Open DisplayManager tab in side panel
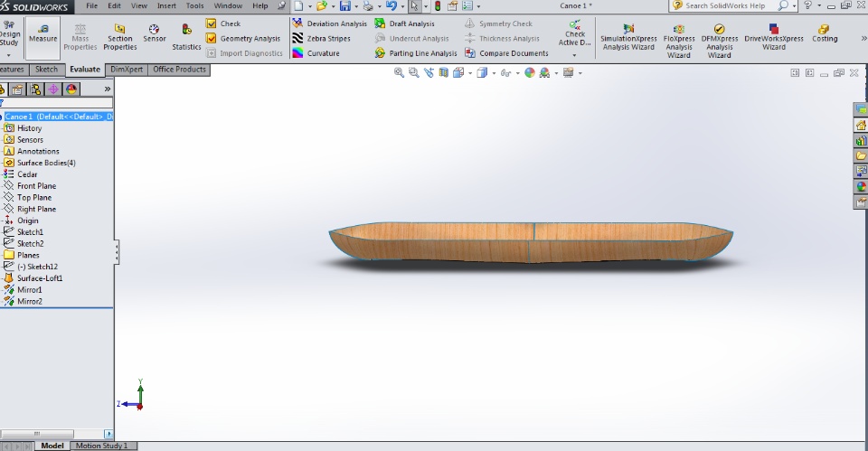The image size is (868, 451). click(x=71, y=89)
